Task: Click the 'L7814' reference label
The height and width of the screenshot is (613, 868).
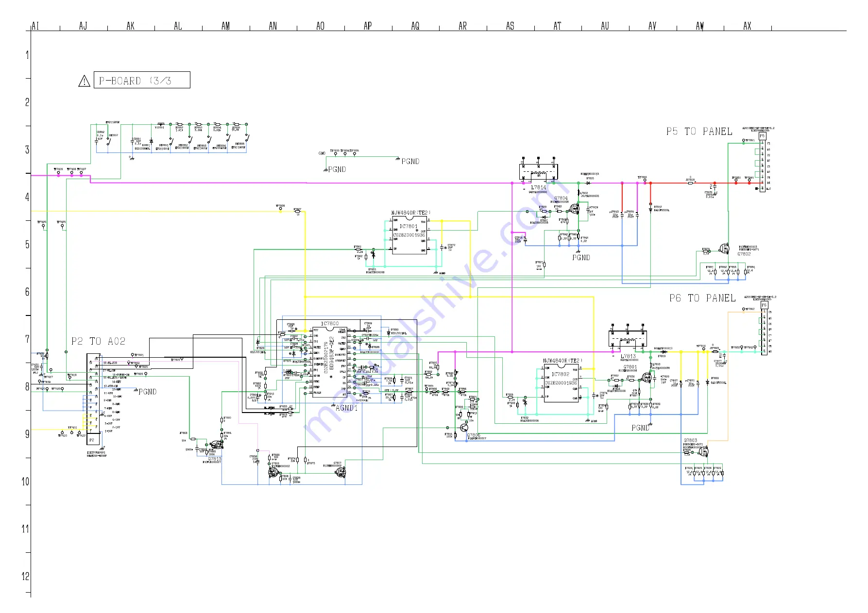Action: (x=538, y=187)
